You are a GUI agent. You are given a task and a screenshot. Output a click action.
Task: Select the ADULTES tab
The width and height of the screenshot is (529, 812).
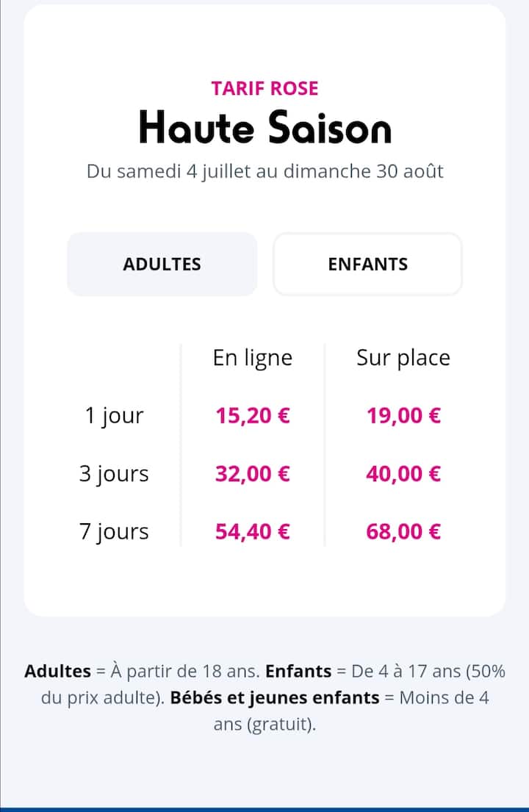162,264
